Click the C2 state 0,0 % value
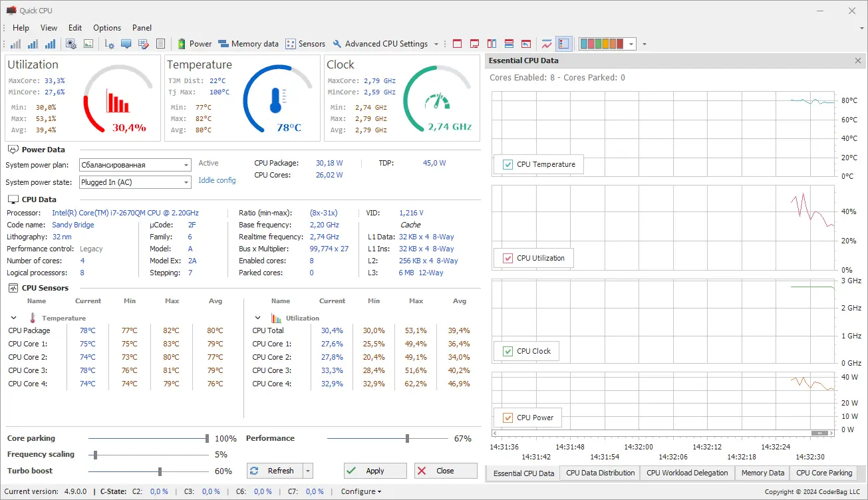The height and width of the screenshot is (500, 868). click(x=159, y=491)
